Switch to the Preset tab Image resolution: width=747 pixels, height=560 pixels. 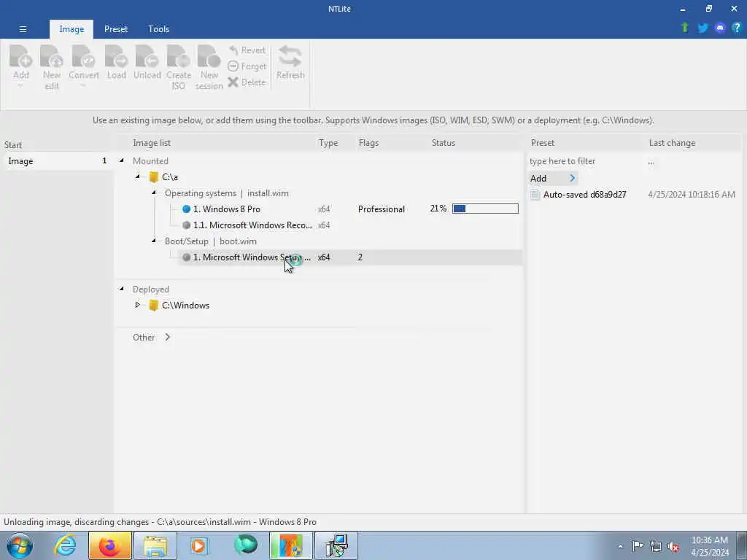[x=116, y=29]
